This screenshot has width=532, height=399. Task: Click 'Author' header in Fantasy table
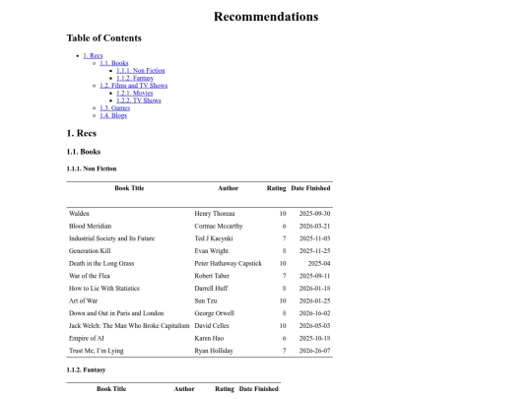pyautogui.click(x=184, y=389)
